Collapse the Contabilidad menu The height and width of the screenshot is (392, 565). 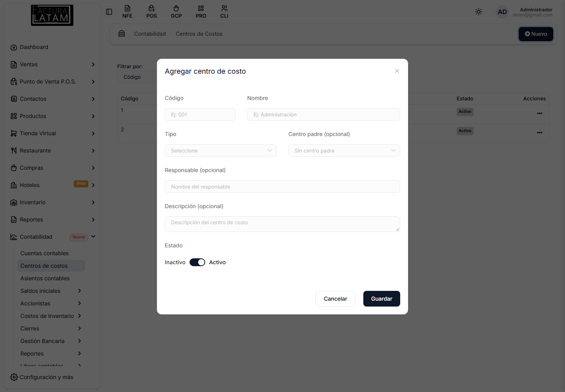coord(93,237)
